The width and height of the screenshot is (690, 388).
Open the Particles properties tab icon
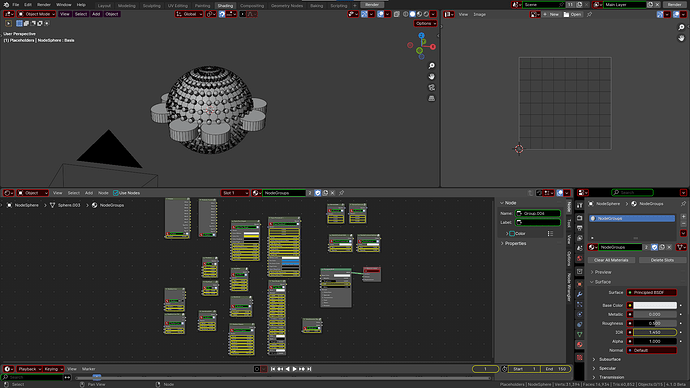point(580,304)
